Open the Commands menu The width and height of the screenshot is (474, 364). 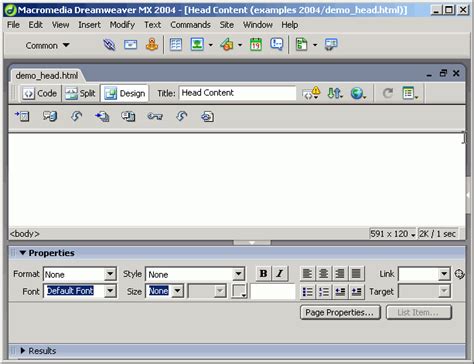pos(190,25)
